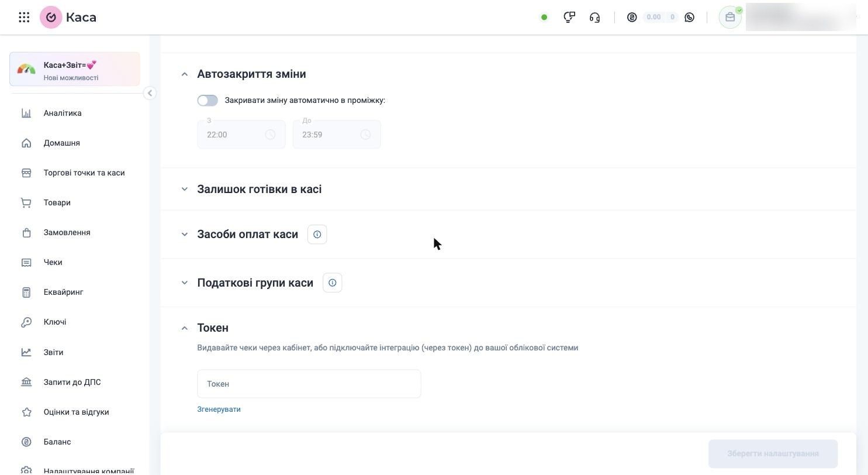
Task: Click the Товари shopping cart icon
Action: coord(26,202)
